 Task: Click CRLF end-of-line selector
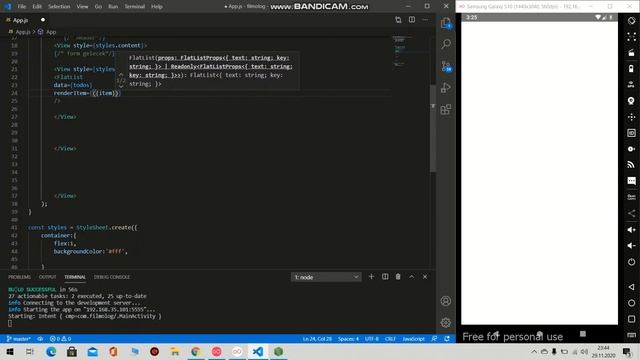click(x=390, y=339)
